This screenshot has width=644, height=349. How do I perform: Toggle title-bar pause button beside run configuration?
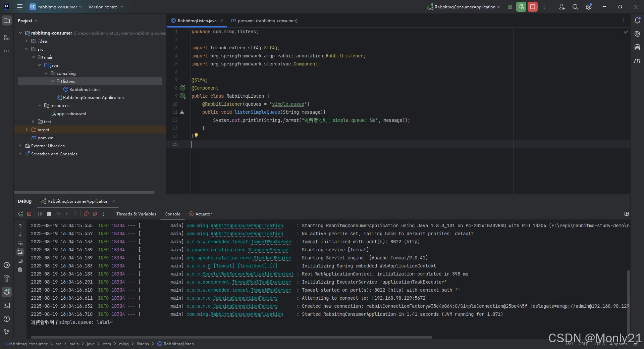(x=510, y=7)
